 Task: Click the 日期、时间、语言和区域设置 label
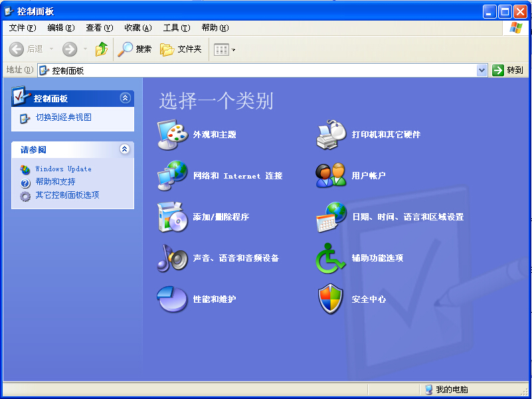(x=408, y=217)
